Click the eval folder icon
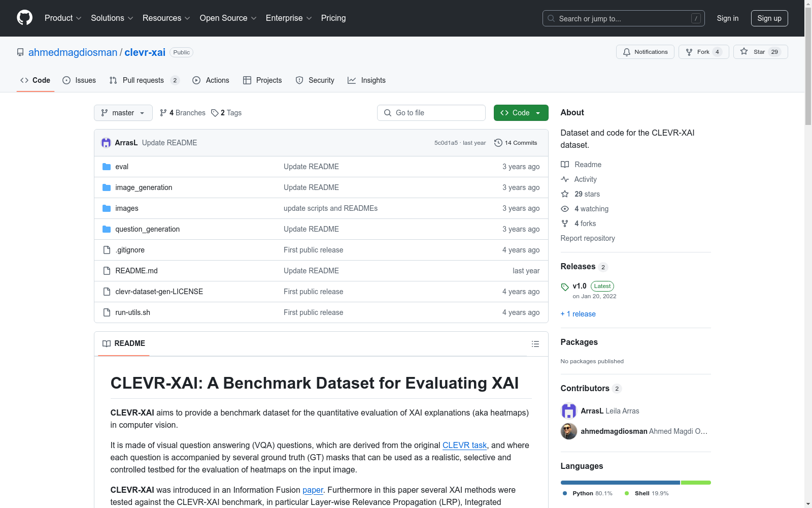Screen dimensions: 812x508 (x=107, y=167)
